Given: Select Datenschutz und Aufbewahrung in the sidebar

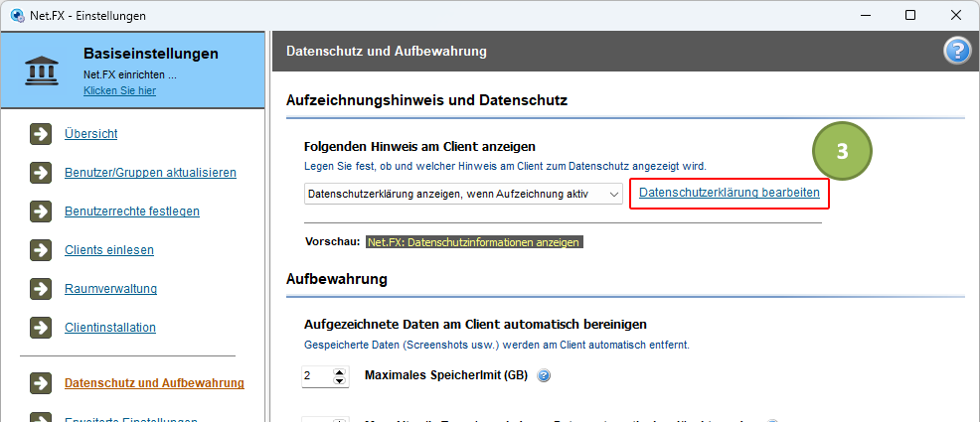Looking at the screenshot, I should click(154, 382).
